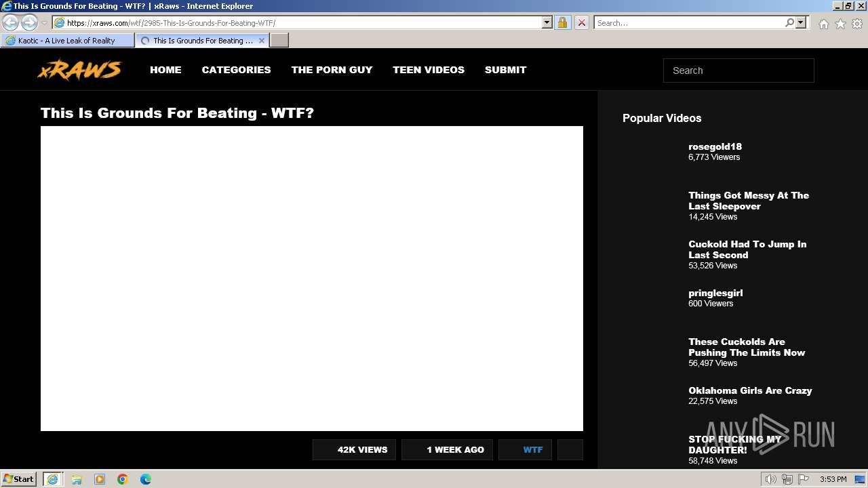Viewport: 868px width, 488px height.
Task: Open the browser Home icon
Action: click(823, 24)
